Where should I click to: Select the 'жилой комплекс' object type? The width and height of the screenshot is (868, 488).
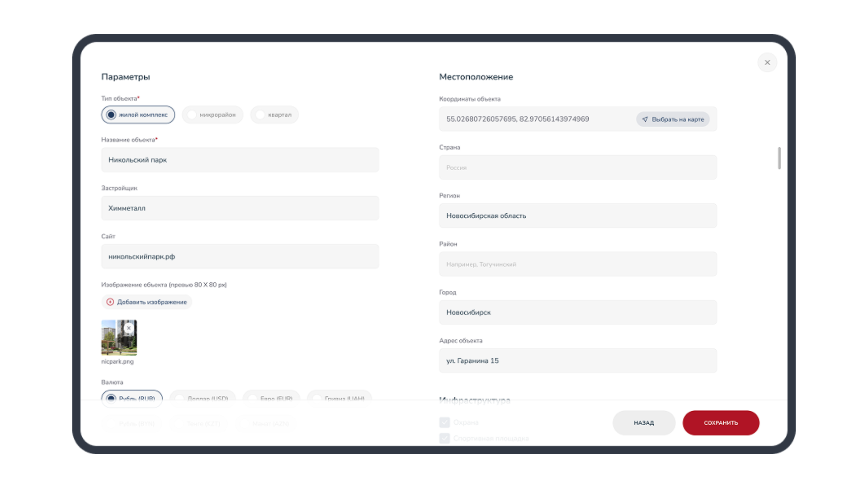pyautogui.click(x=138, y=115)
